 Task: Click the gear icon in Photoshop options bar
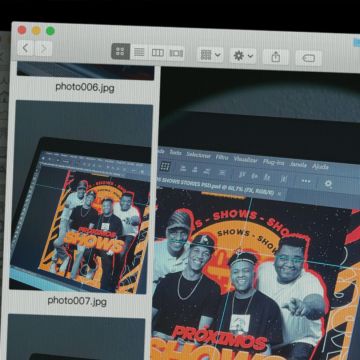(x=328, y=183)
